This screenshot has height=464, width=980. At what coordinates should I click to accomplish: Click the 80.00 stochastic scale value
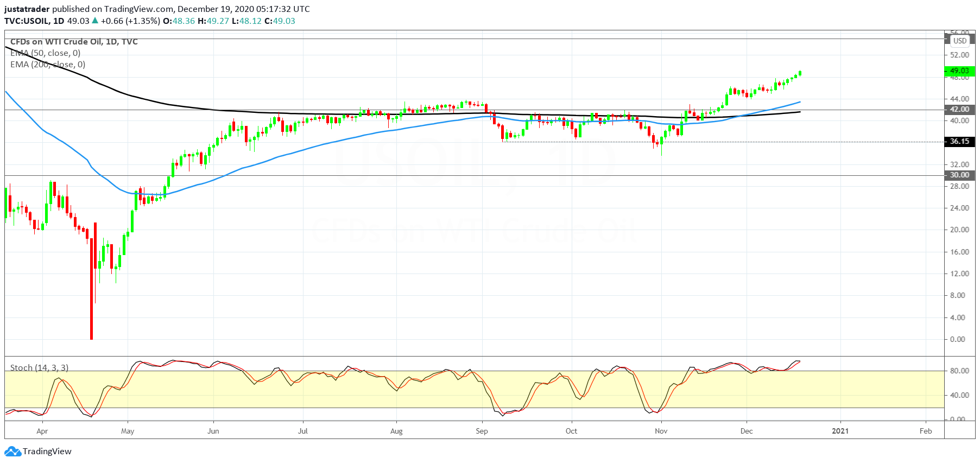pos(959,371)
